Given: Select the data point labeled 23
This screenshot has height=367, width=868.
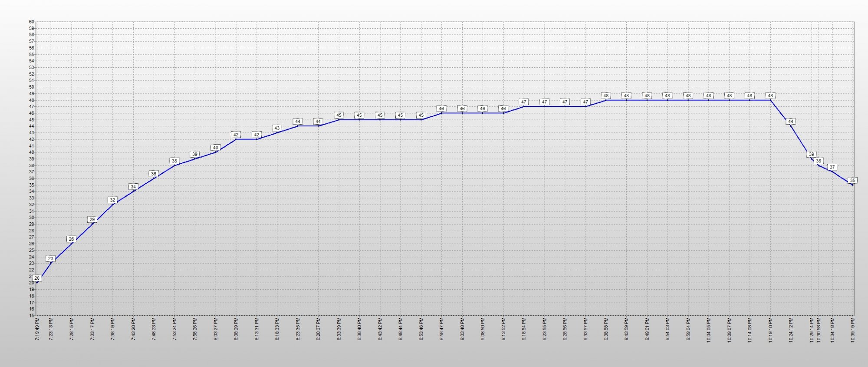Looking at the screenshot, I should [51, 258].
